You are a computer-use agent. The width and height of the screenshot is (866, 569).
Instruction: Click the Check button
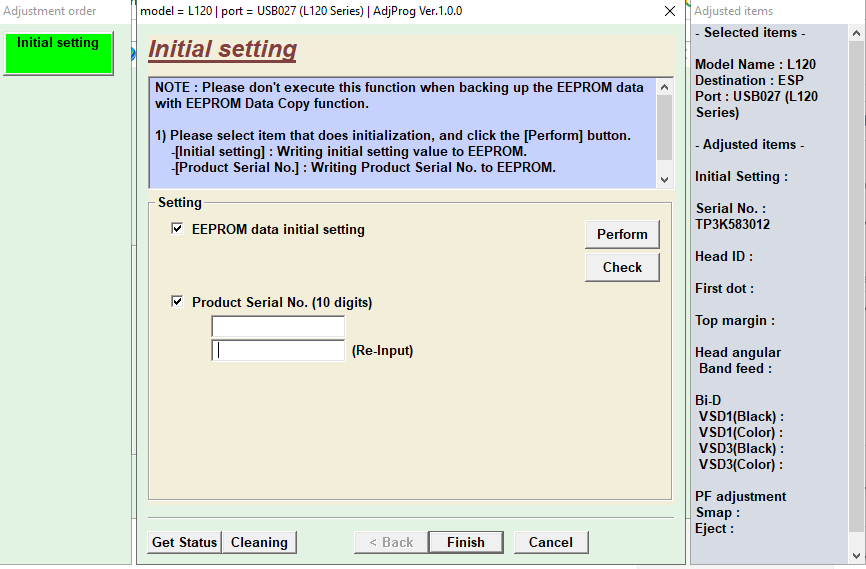pyautogui.click(x=622, y=267)
